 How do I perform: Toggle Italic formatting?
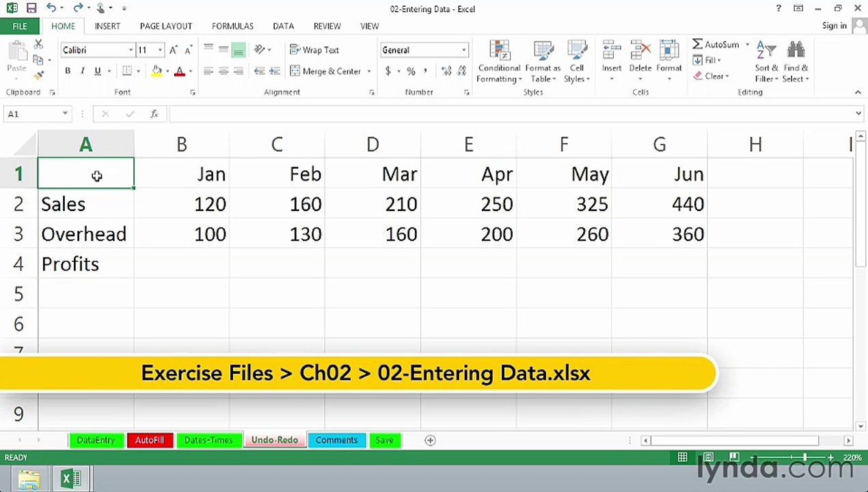(83, 71)
